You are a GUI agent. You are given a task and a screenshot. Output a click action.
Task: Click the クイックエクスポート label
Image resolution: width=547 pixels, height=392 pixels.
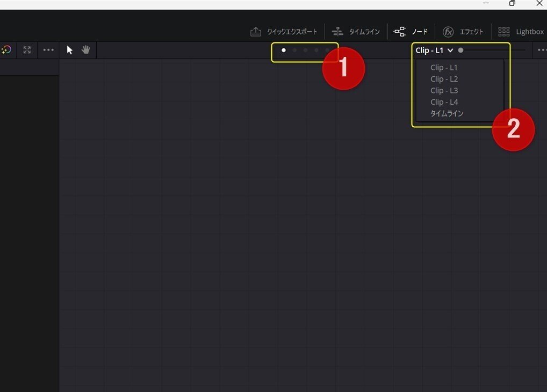tap(292, 32)
